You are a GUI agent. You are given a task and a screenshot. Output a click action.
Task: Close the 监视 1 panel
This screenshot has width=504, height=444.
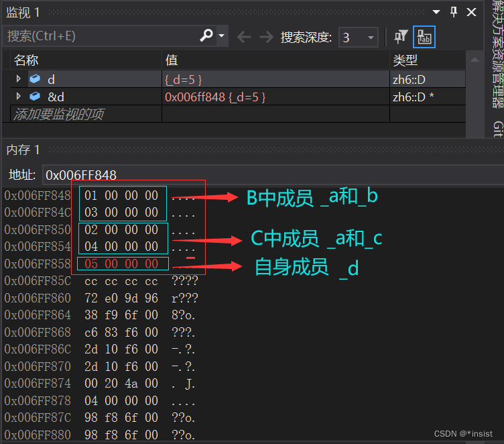click(471, 12)
